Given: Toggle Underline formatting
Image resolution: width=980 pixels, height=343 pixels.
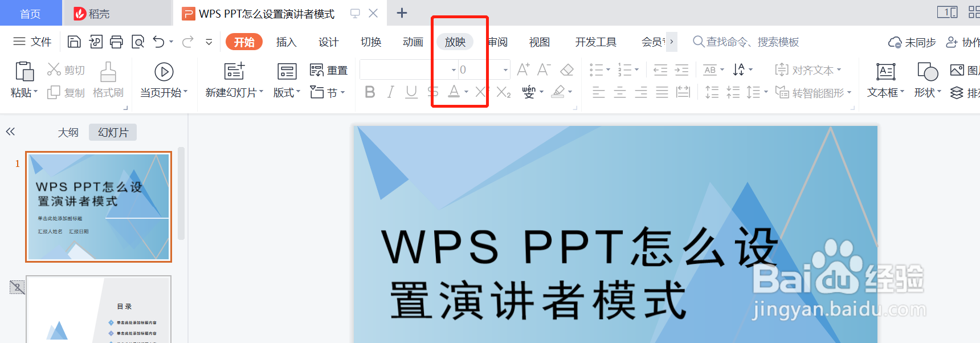Looking at the screenshot, I should pyautogui.click(x=411, y=92).
